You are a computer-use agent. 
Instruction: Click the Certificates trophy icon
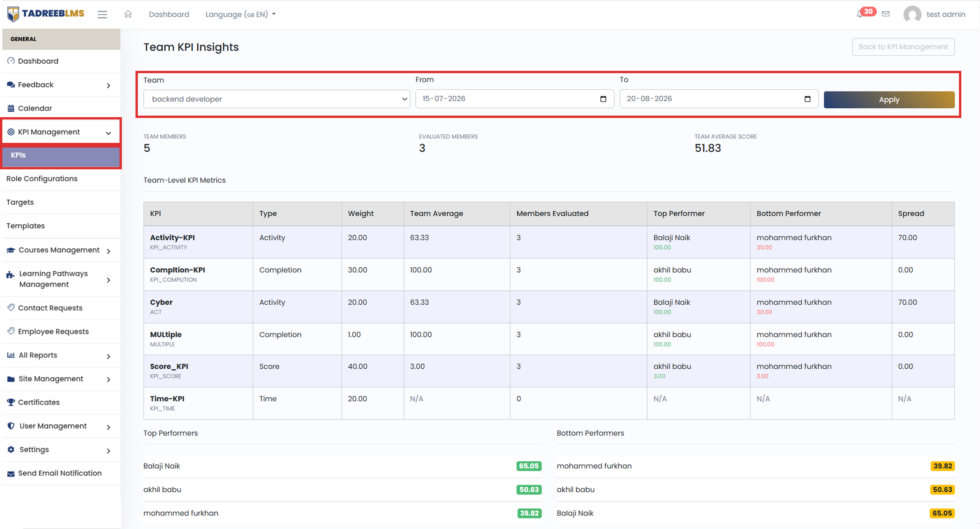(11, 402)
